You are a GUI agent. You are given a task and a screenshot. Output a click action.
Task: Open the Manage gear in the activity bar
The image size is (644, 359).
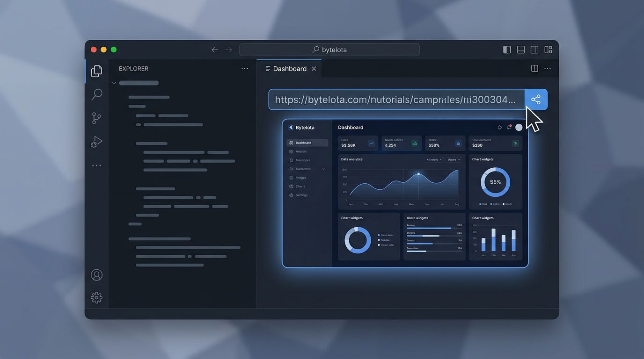coord(96,297)
